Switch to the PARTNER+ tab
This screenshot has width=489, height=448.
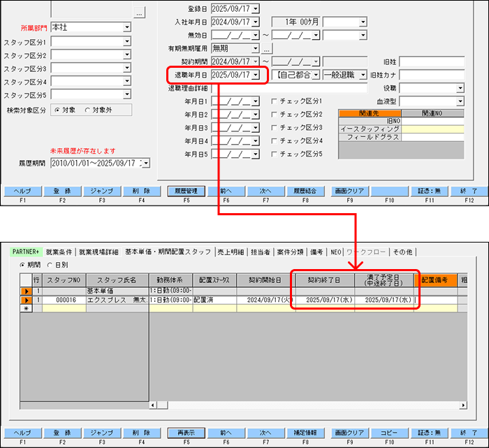[x=26, y=252]
